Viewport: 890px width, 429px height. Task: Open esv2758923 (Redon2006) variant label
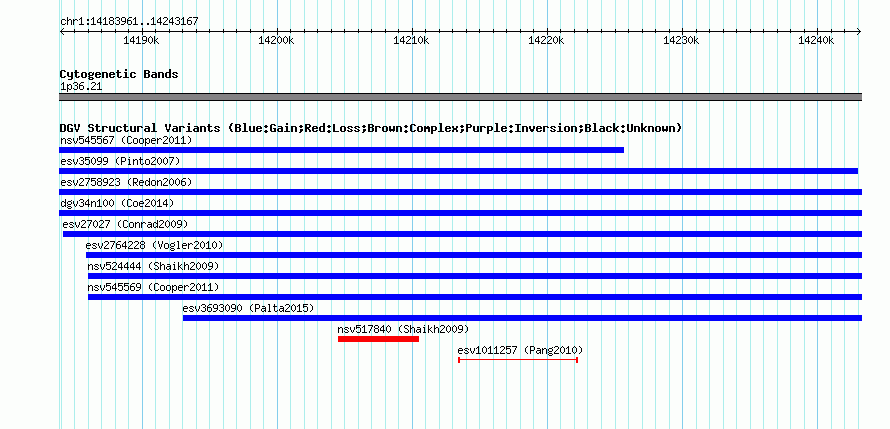pyautogui.click(x=126, y=182)
